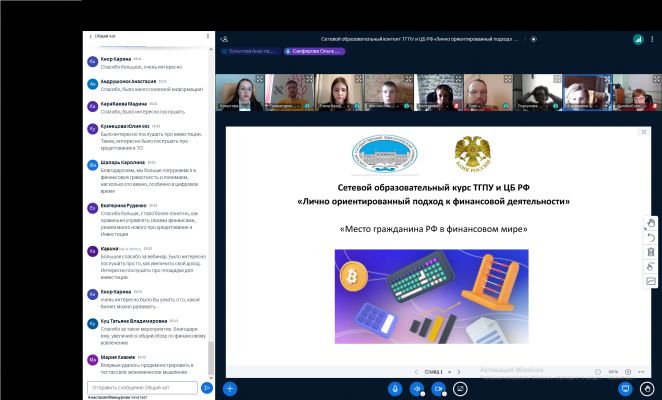The width and height of the screenshot is (662, 400).
Task: Fullscreen the second webcam thumbnail
Action: (x=309, y=79)
